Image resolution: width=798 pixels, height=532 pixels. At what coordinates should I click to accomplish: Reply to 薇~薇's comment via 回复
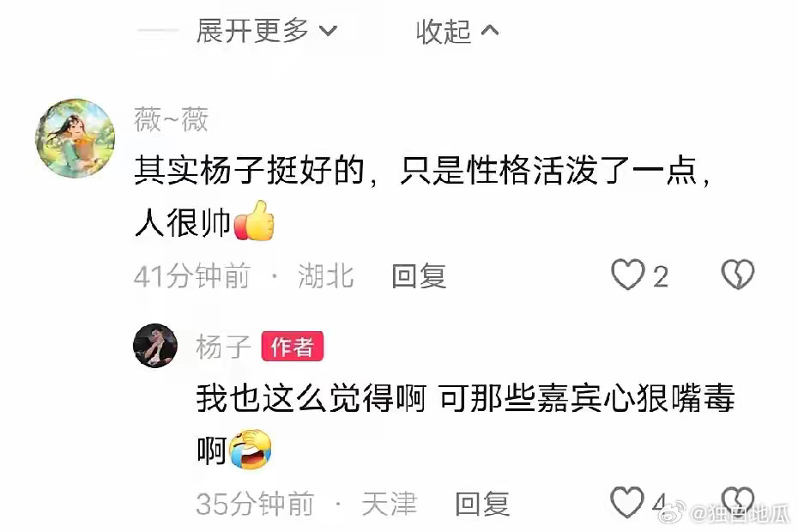pyautogui.click(x=419, y=276)
